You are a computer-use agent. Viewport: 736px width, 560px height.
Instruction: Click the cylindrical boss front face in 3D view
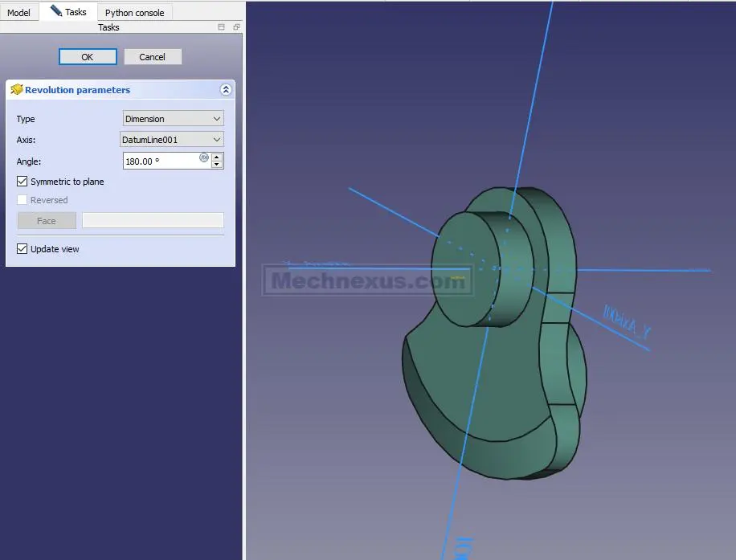tap(462, 269)
